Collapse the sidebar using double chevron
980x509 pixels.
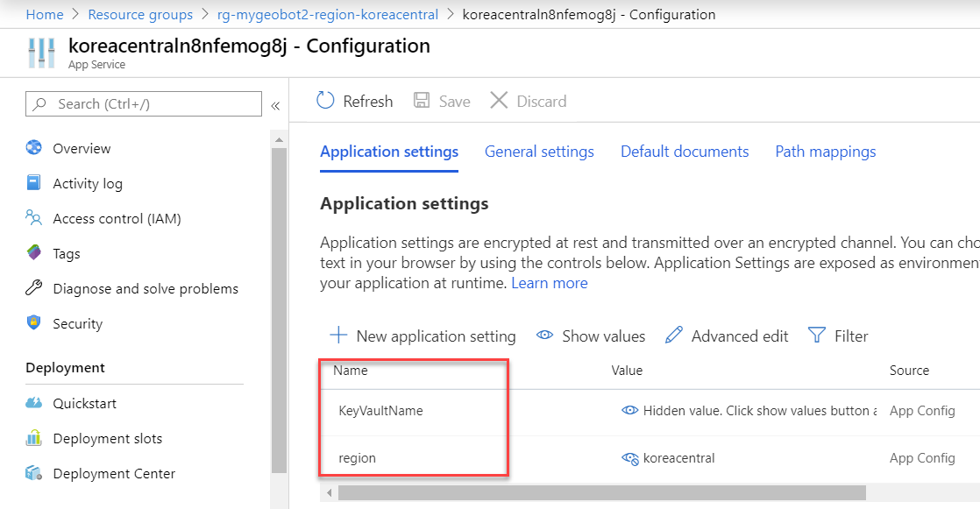(x=275, y=103)
